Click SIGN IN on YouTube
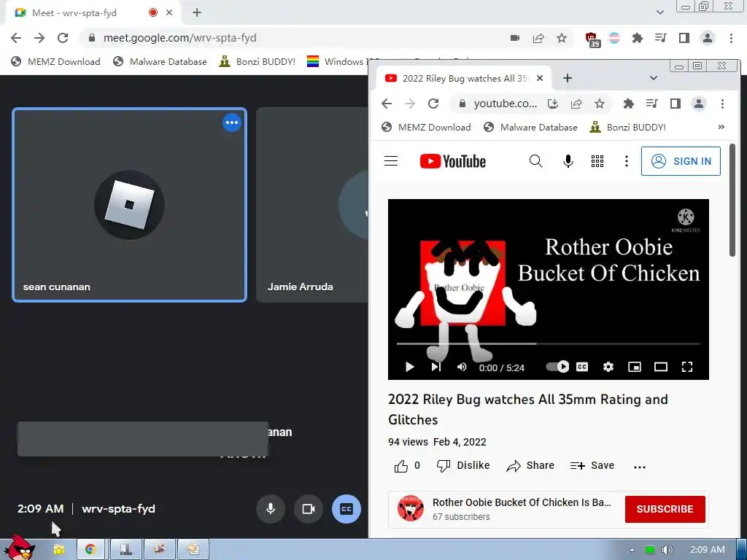 681,161
